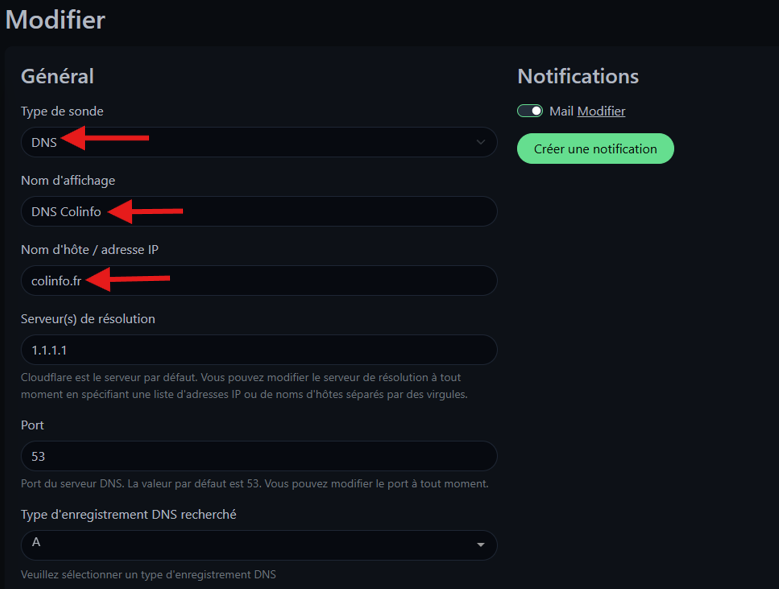Open the "Type de sonde" DNS dropdown
This screenshot has width=779, height=589.
coord(258,142)
